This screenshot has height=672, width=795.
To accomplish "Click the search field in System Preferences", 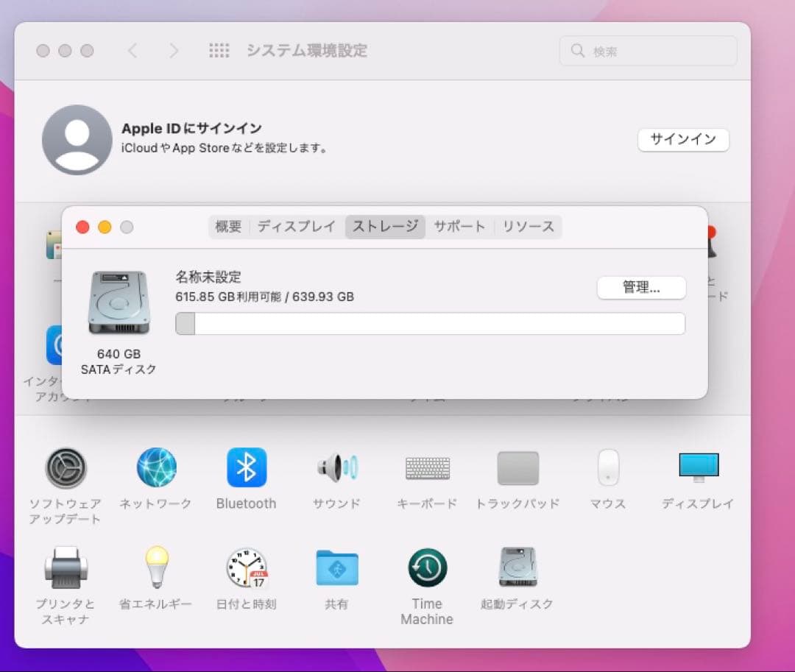I will click(x=647, y=50).
